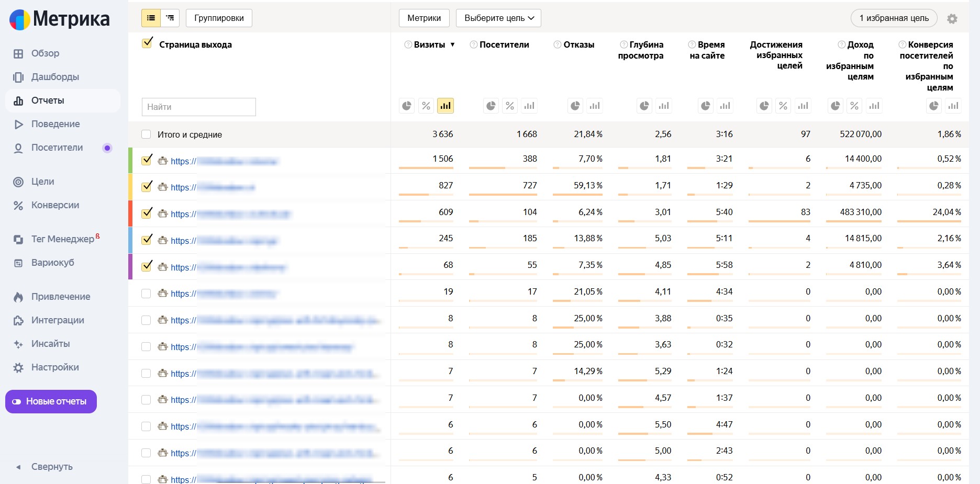This screenshot has width=980, height=484.
Task: Go to Поведение section in sidebar
Action: [55, 124]
